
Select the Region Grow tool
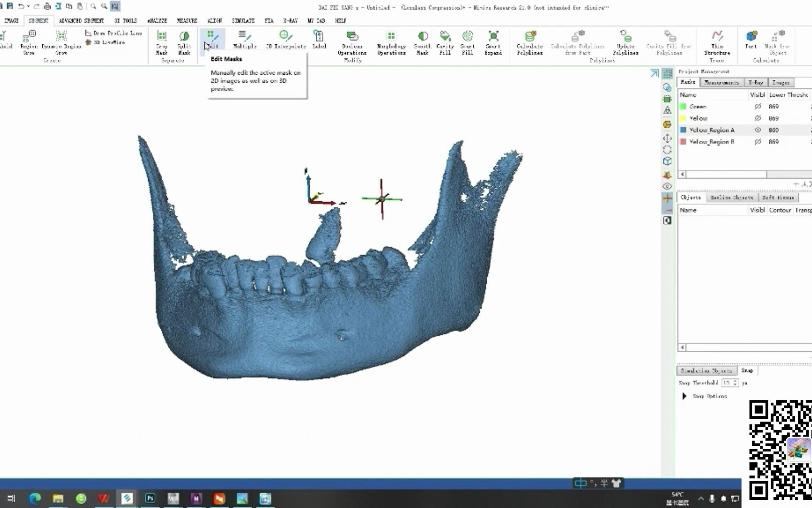coord(29,42)
